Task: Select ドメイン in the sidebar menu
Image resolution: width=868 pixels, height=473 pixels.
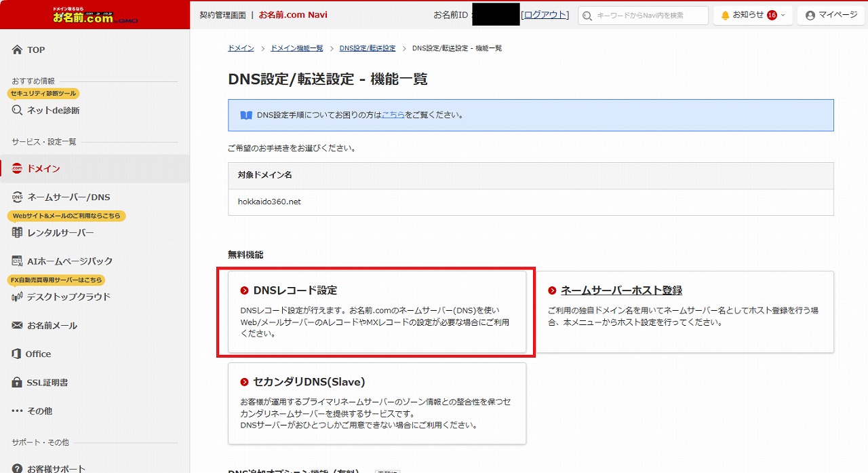Action: pos(43,168)
